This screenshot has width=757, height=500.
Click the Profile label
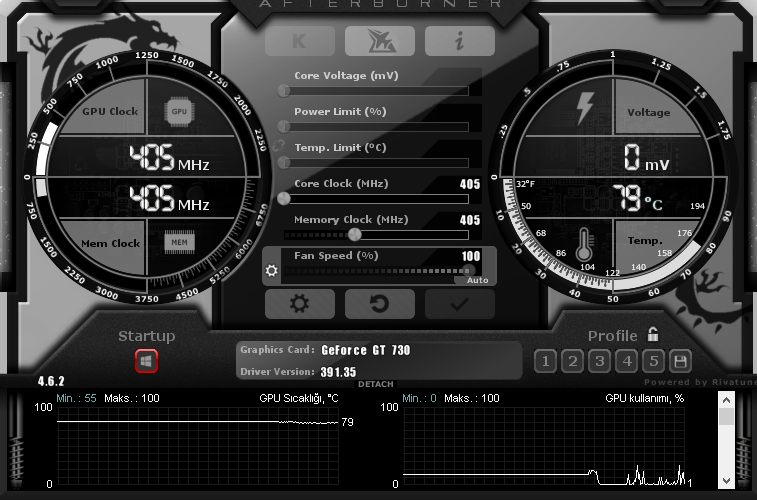coord(613,336)
